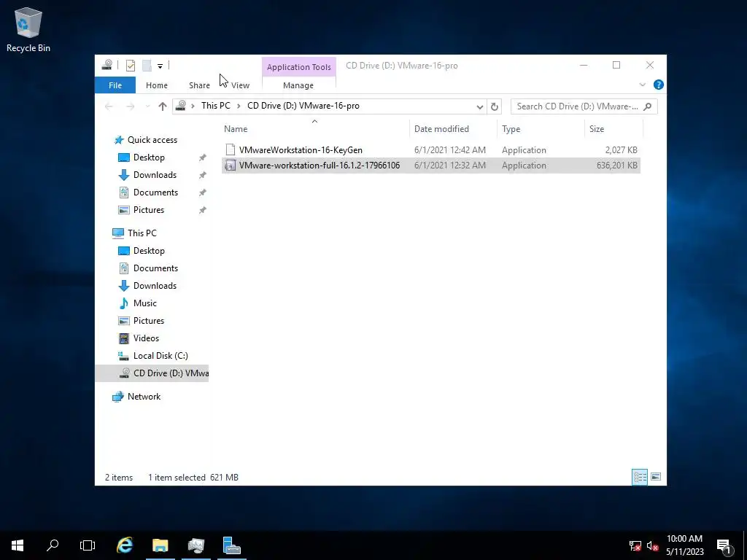Refresh the current folder view
The width and height of the screenshot is (747, 560).
coord(495,106)
